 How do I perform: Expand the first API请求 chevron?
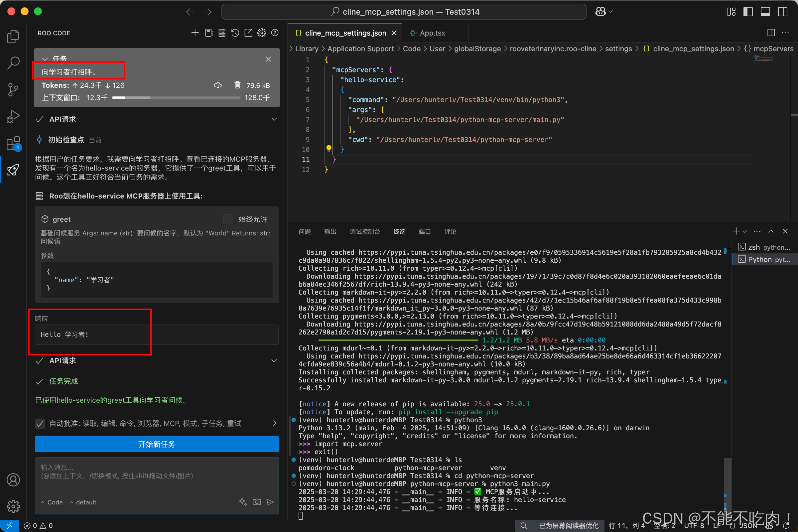click(x=274, y=119)
